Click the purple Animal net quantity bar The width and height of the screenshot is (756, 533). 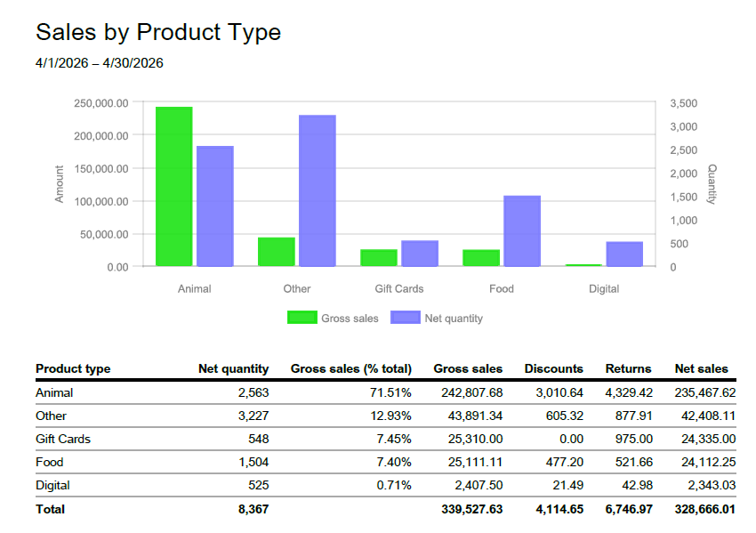tap(215, 206)
